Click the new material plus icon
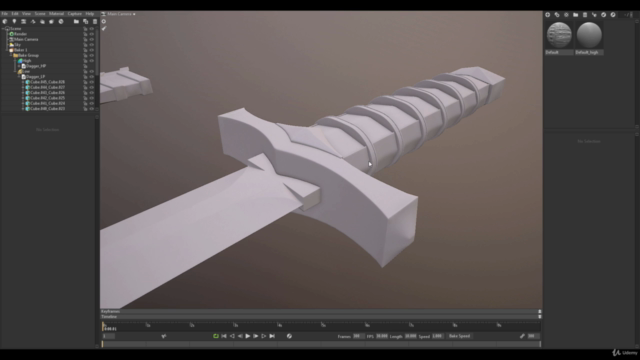 click(x=548, y=15)
